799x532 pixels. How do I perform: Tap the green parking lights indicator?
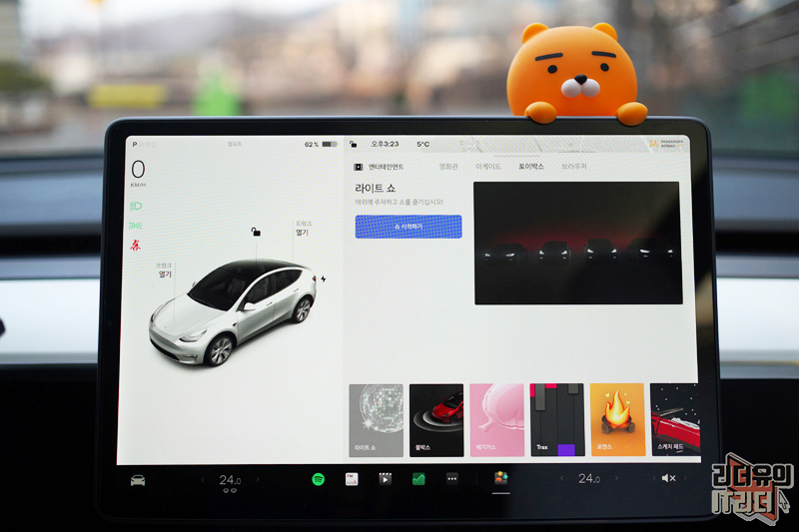point(136,226)
